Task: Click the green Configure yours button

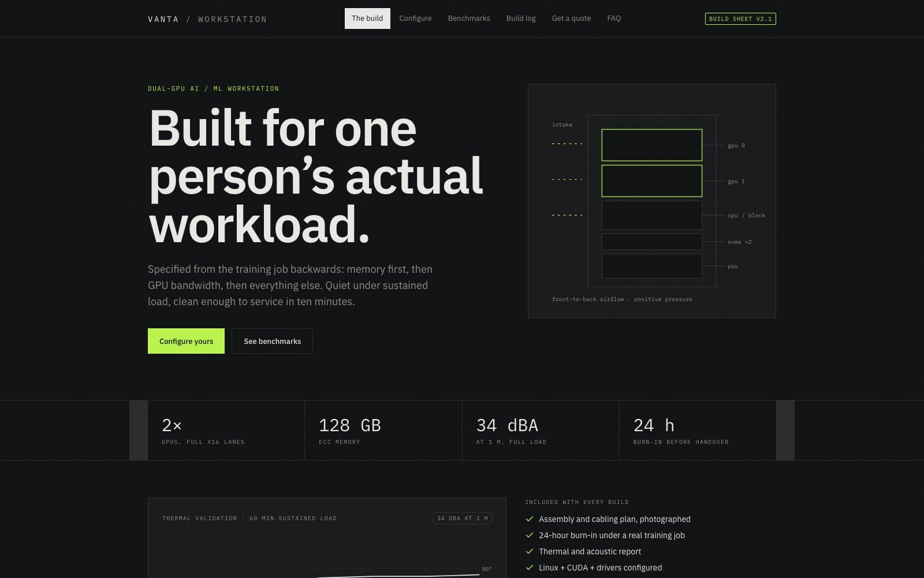Action: point(186,341)
